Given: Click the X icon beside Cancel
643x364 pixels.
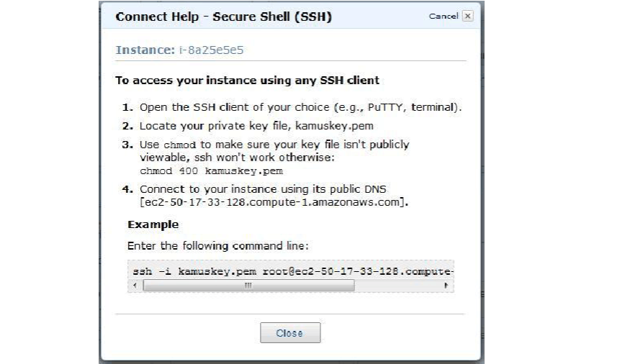Looking at the screenshot, I should [468, 16].
